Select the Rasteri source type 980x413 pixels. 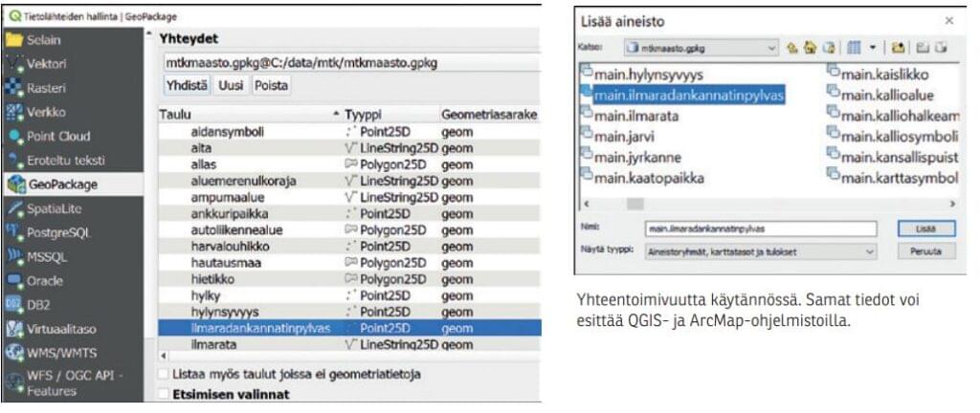tap(14, 88)
